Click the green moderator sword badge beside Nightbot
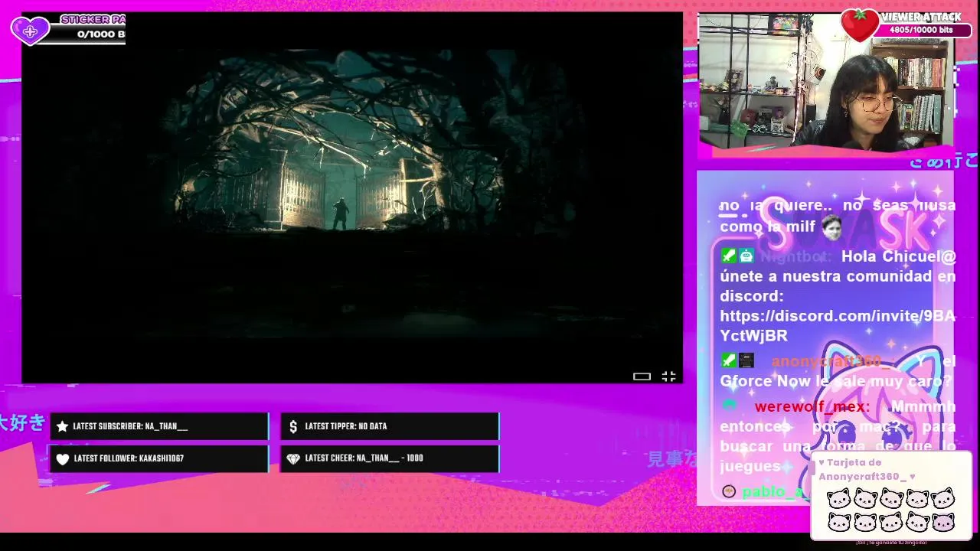The height and width of the screenshot is (551, 980). (x=728, y=256)
